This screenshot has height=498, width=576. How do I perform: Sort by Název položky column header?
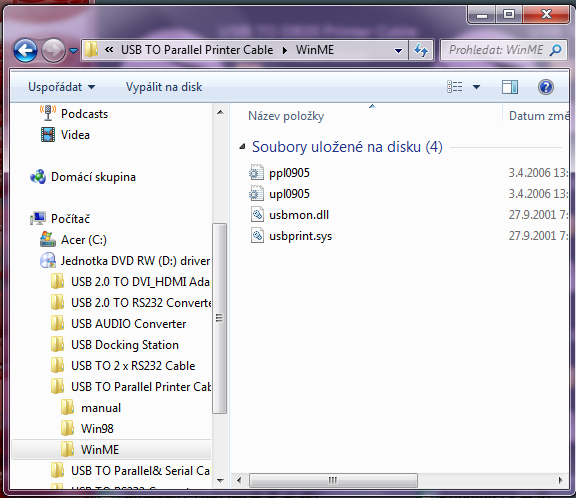[x=286, y=116]
